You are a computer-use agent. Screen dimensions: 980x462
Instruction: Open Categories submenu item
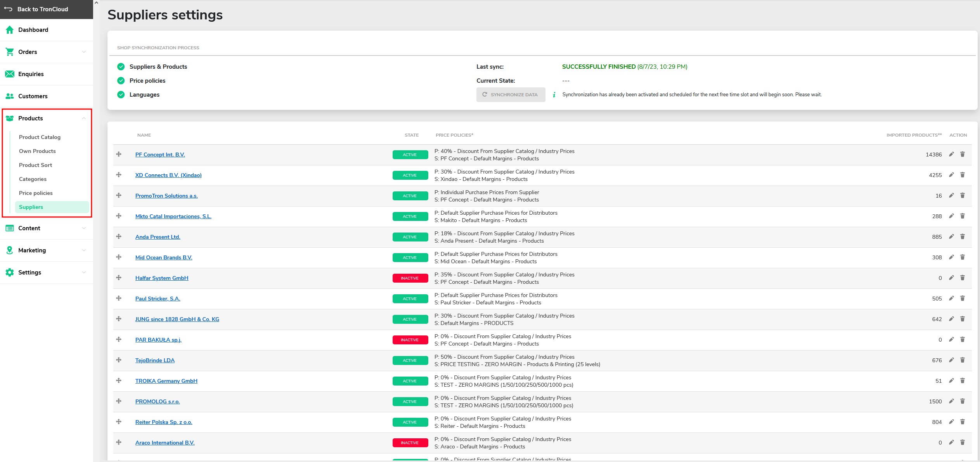click(33, 179)
